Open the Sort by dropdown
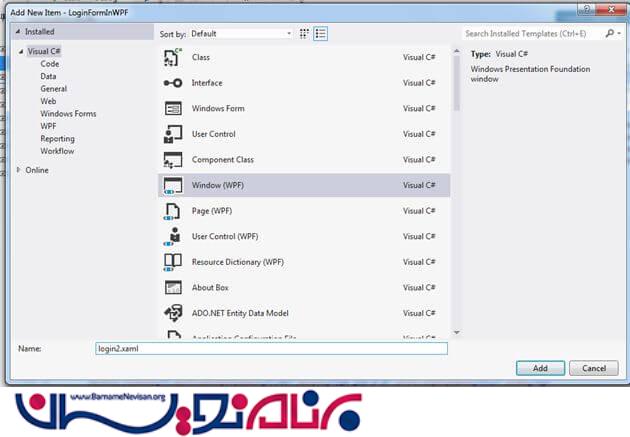Image resolution: width=630 pixels, height=437 pixels. pos(241,34)
